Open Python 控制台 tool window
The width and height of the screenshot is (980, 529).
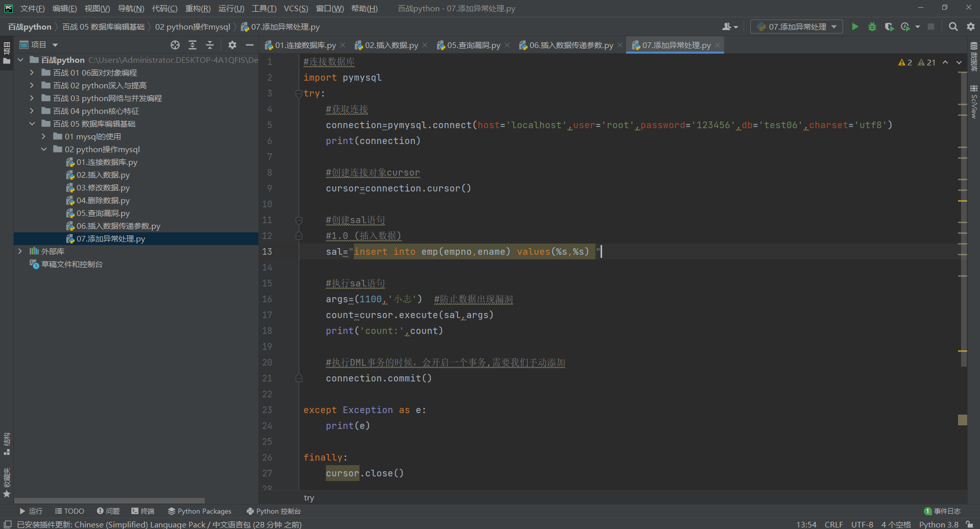click(274, 511)
